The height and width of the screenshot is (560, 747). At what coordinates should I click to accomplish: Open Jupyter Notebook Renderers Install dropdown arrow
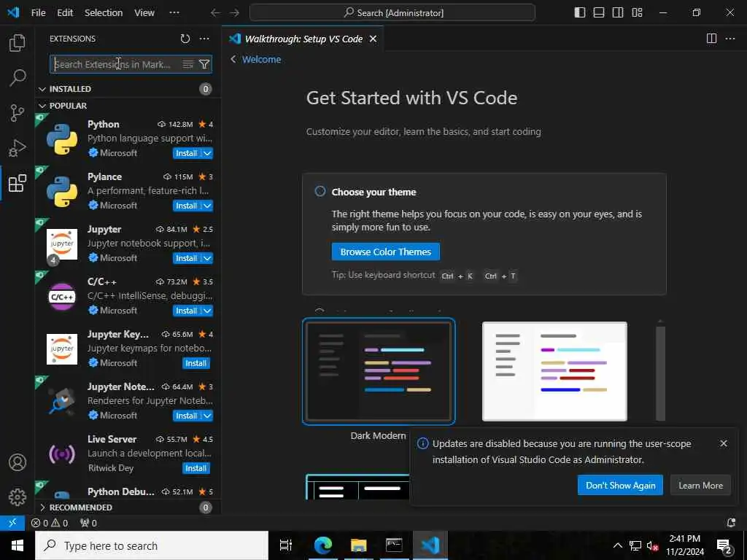tap(207, 416)
